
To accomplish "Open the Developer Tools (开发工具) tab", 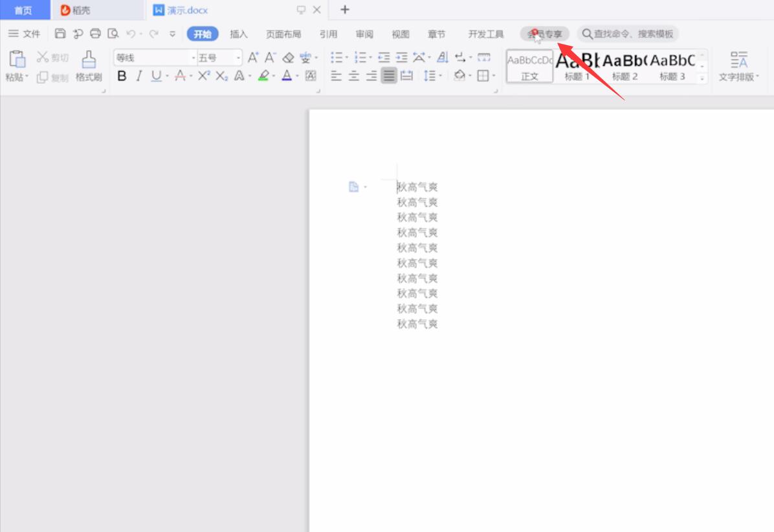I will click(486, 34).
